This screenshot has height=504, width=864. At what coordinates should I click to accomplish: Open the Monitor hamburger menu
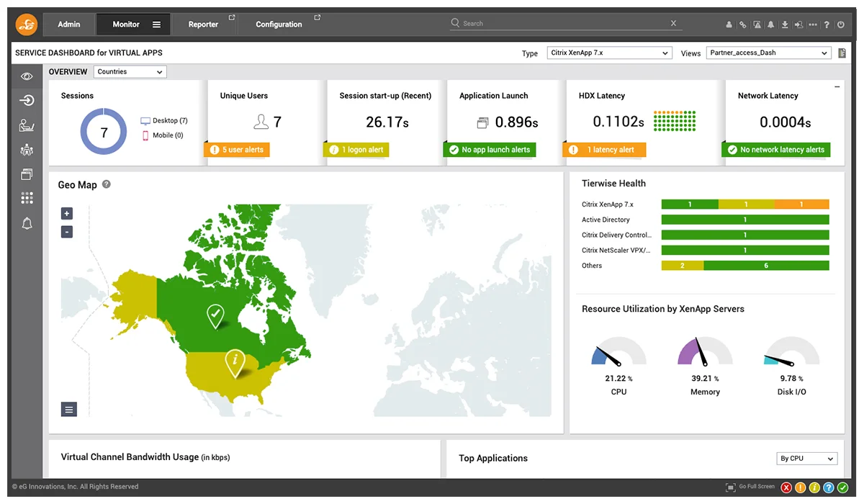point(156,24)
